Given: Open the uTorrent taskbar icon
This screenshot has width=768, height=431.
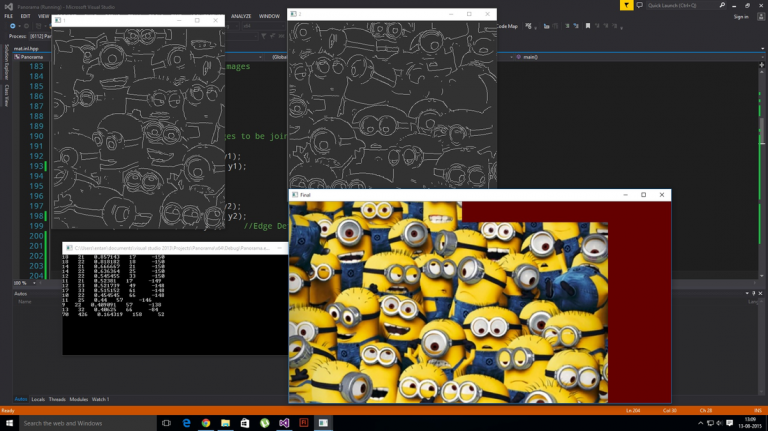Looking at the screenshot, I should (x=264, y=423).
